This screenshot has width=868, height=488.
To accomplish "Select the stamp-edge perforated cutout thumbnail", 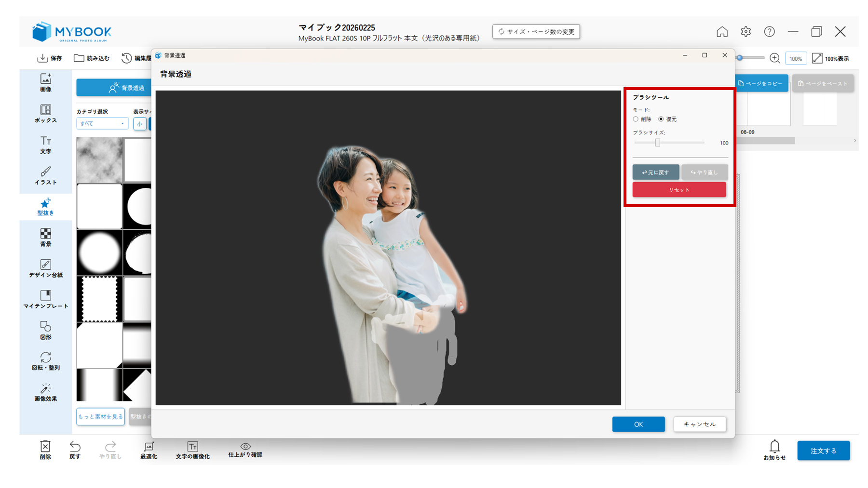I will (99, 299).
